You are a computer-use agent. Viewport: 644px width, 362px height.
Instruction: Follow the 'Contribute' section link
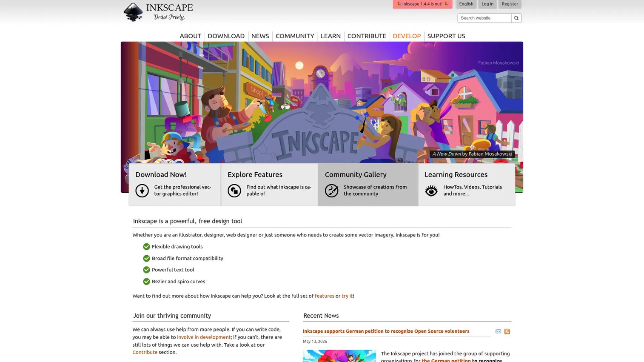pyautogui.click(x=145, y=352)
